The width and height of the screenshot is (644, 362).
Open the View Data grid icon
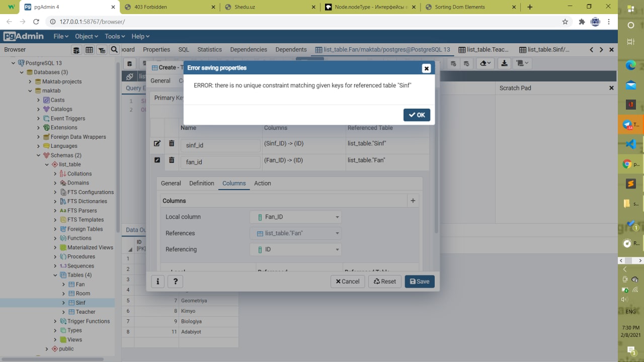(90, 50)
